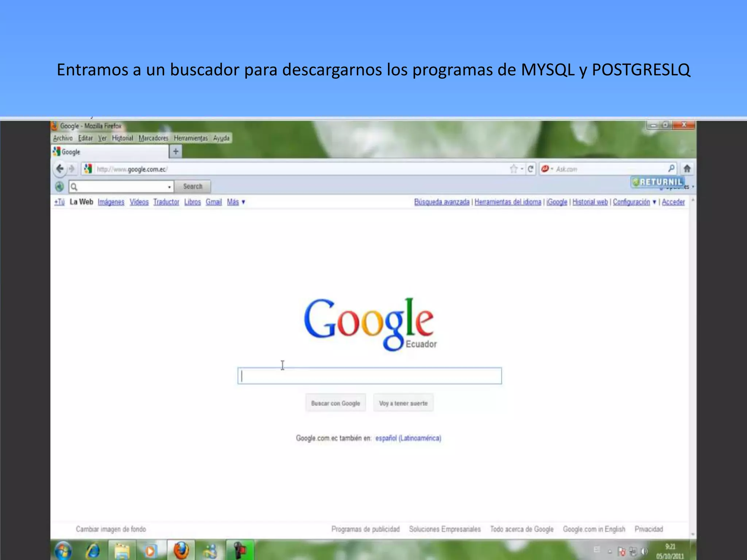
Task: Click Voy a tener suerte button
Action: [x=403, y=403]
